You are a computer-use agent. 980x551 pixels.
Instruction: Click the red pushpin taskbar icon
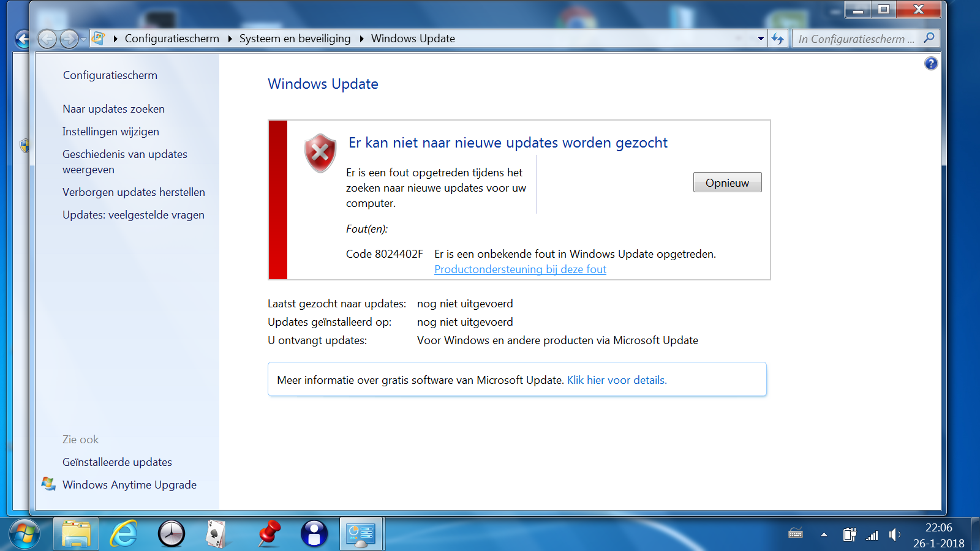click(x=268, y=534)
